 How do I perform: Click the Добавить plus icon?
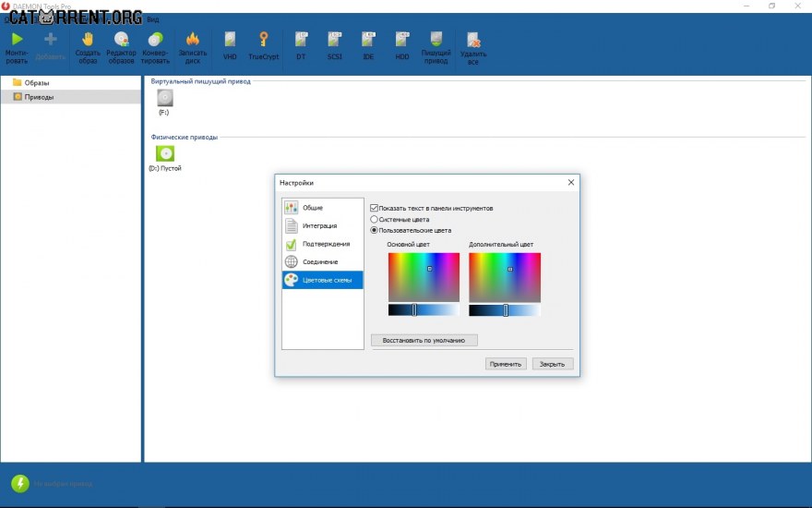(x=50, y=40)
